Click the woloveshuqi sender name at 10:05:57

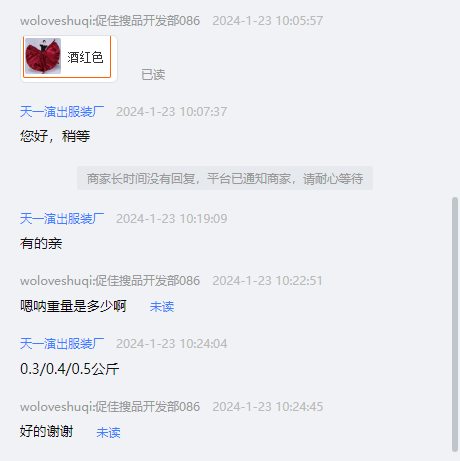click(110, 21)
